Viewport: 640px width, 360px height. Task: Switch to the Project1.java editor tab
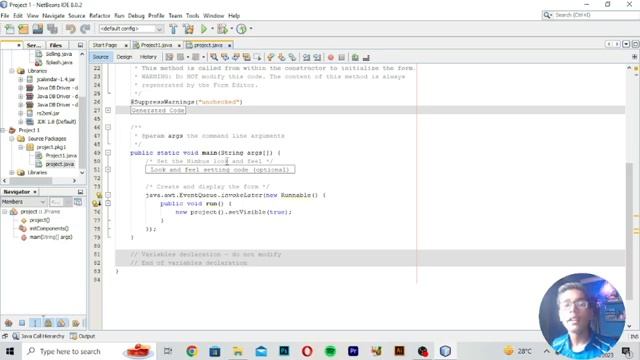point(156,45)
